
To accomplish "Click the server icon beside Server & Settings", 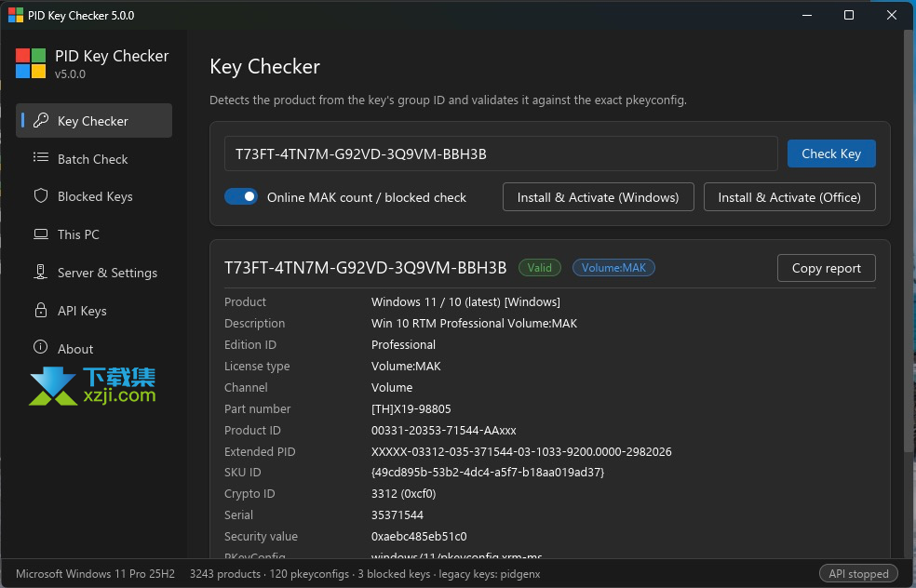I will click(40, 272).
